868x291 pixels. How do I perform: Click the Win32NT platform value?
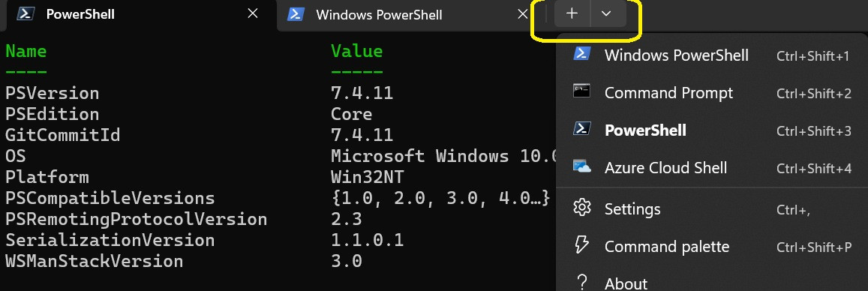pos(367,177)
